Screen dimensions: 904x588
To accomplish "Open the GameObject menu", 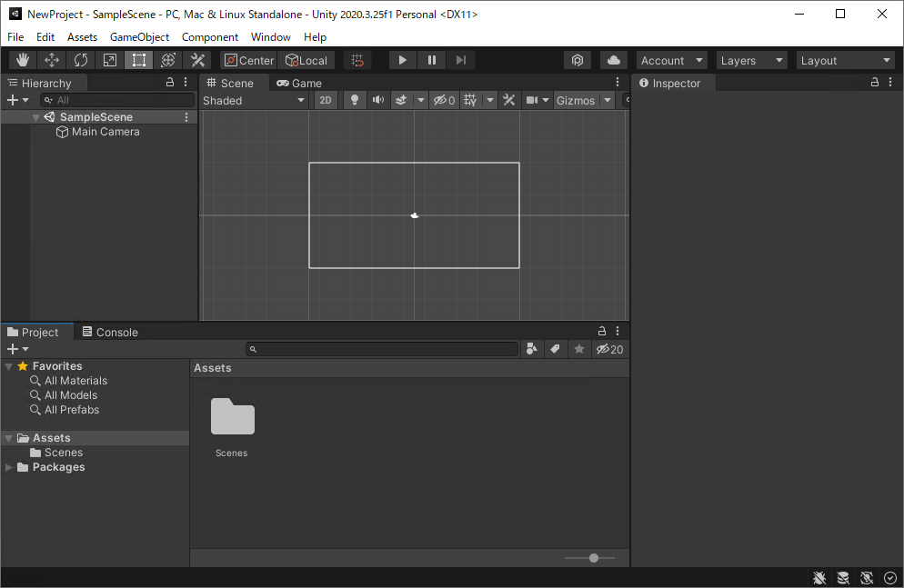I will point(139,37).
